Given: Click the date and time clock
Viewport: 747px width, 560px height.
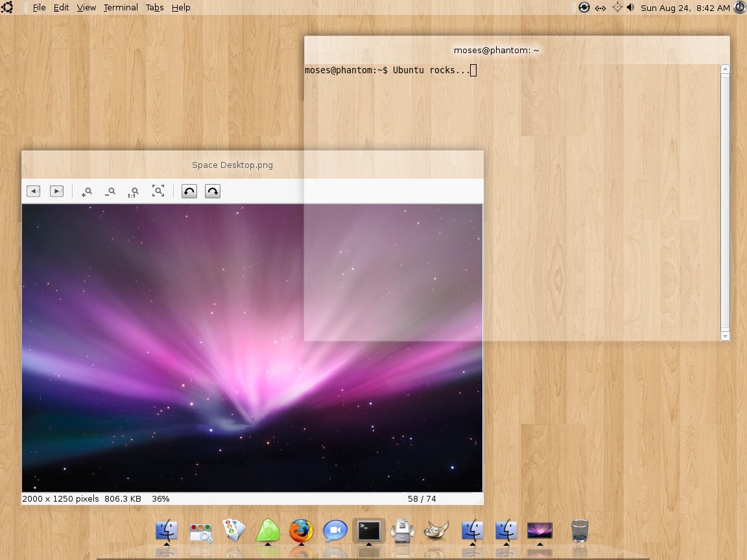Looking at the screenshot, I should 685,8.
